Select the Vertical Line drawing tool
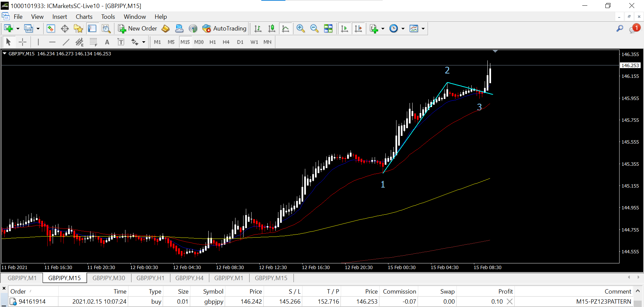644x307 pixels. [x=38, y=42]
